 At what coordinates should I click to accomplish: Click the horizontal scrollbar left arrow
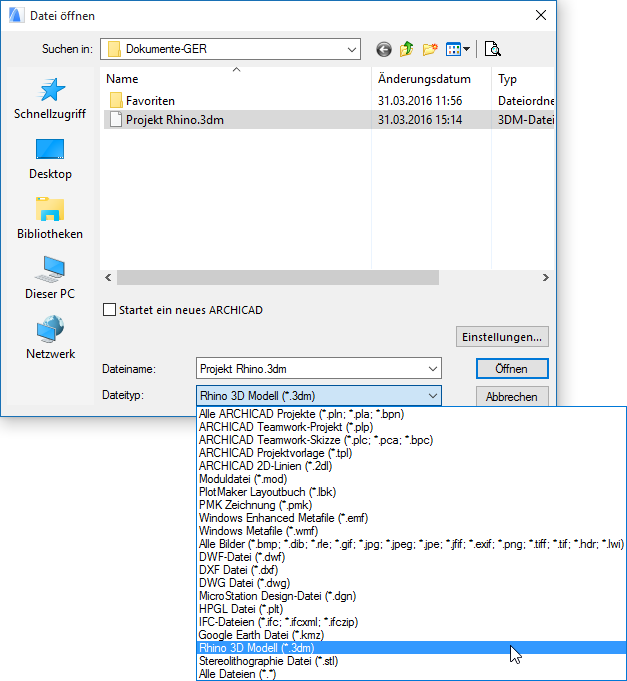tap(108, 278)
